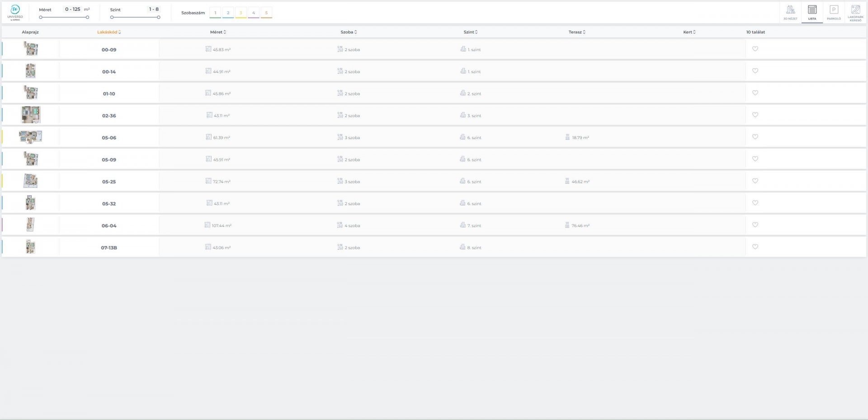The height and width of the screenshot is (420, 868).
Task: Open the 3D Nézet building view
Action: (x=790, y=12)
